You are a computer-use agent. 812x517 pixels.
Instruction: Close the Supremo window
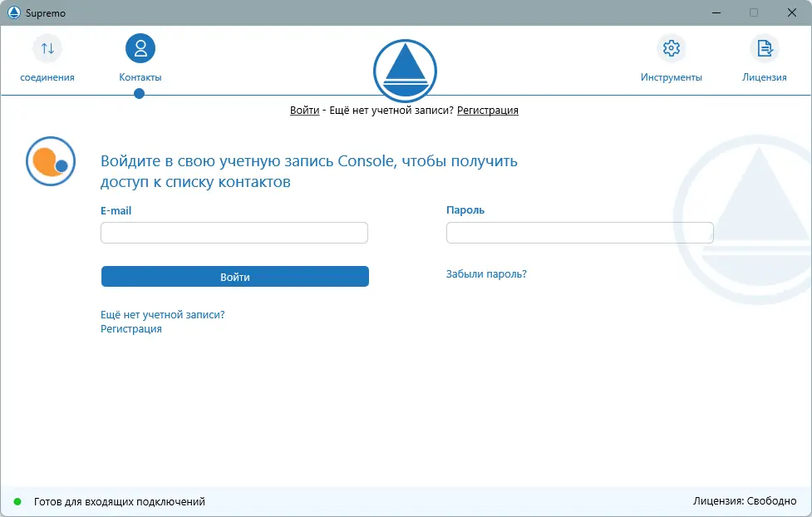point(792,12)
